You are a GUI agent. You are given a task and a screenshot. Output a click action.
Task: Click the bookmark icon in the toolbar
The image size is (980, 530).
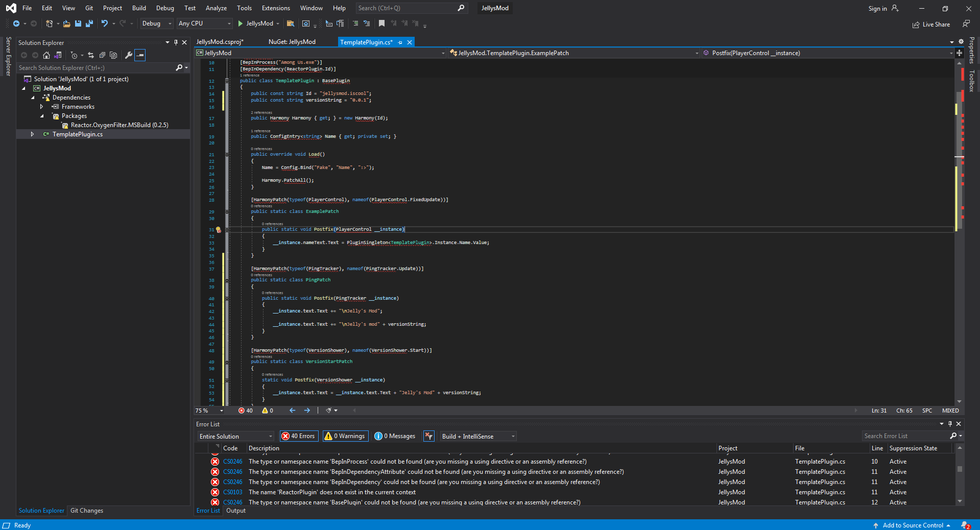coord(381,23)
